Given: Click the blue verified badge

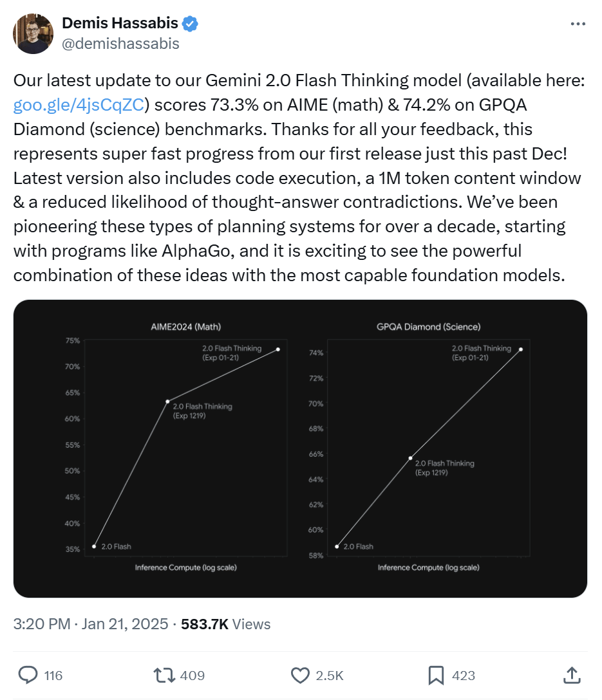Looking at the screenshot, I should tap(190, 23).
